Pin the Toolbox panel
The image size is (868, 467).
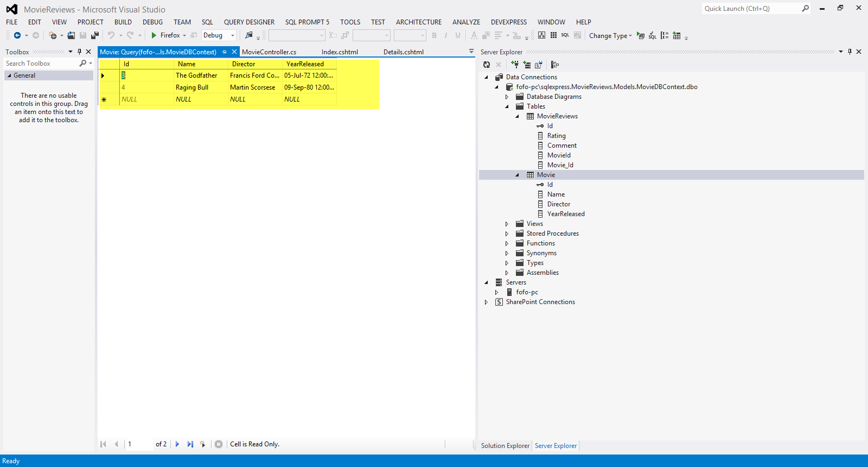(79, 52)
